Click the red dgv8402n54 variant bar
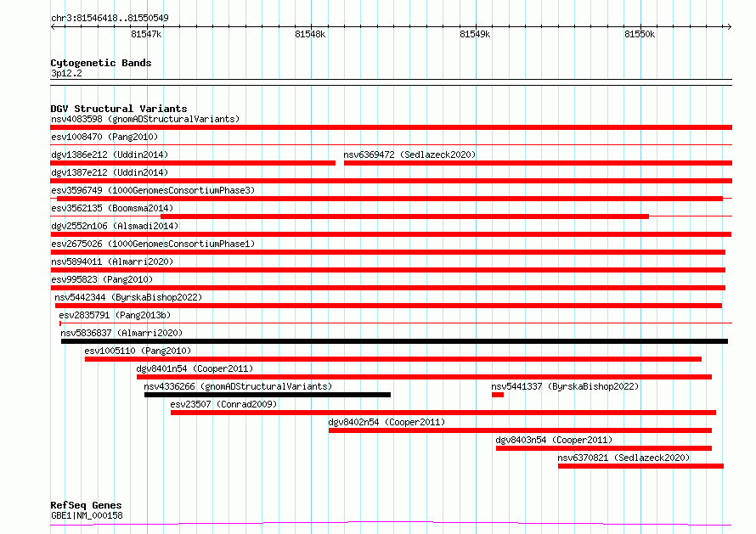Viewport: 756px width, 534px height. (520, 430)
